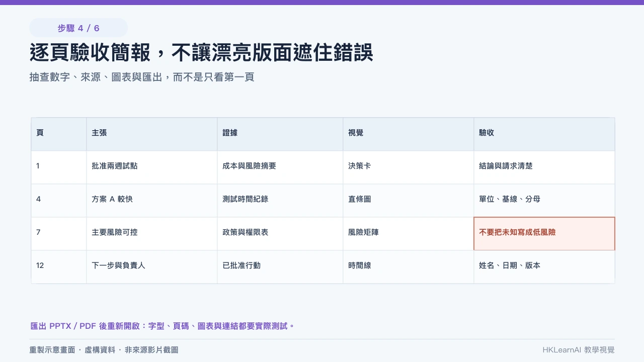Screen dimensions: 644x362
Task: Select the 證據 column header
Action: [280, 134]
